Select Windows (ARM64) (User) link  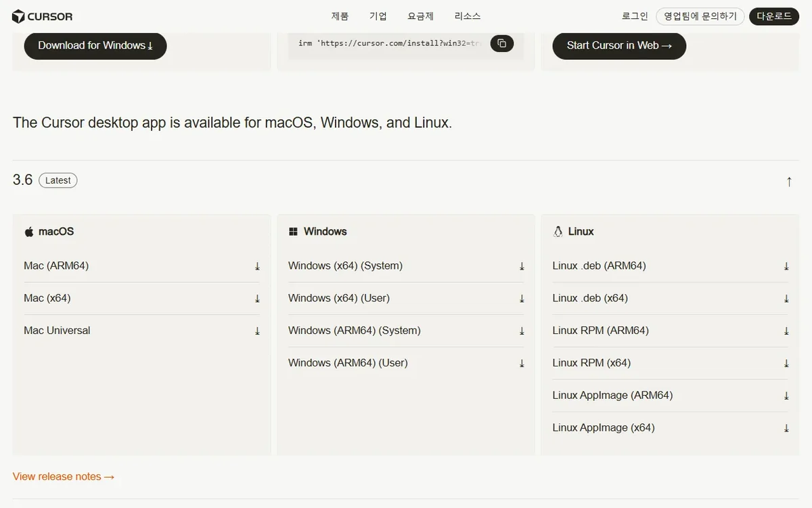[406, 364]
